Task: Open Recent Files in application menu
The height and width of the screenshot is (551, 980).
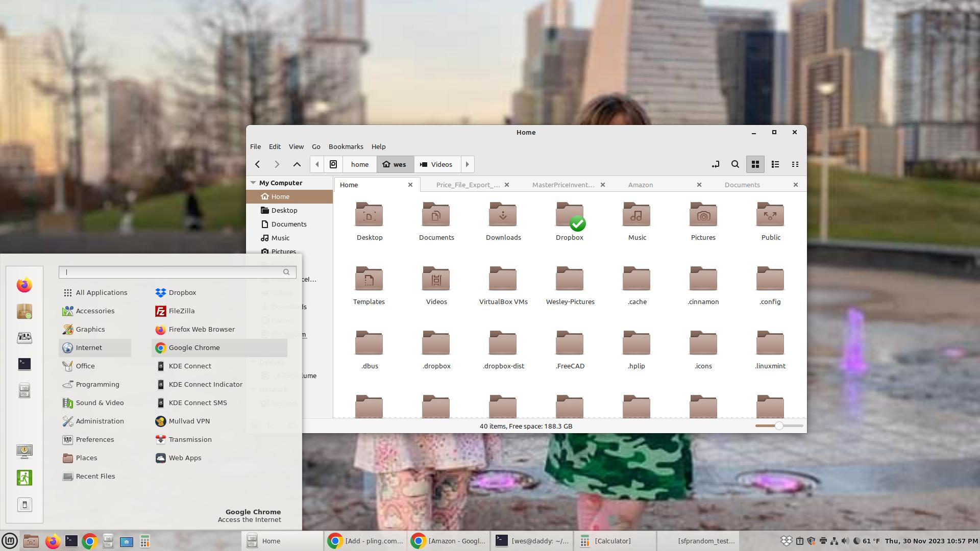Action: point(95,476)
